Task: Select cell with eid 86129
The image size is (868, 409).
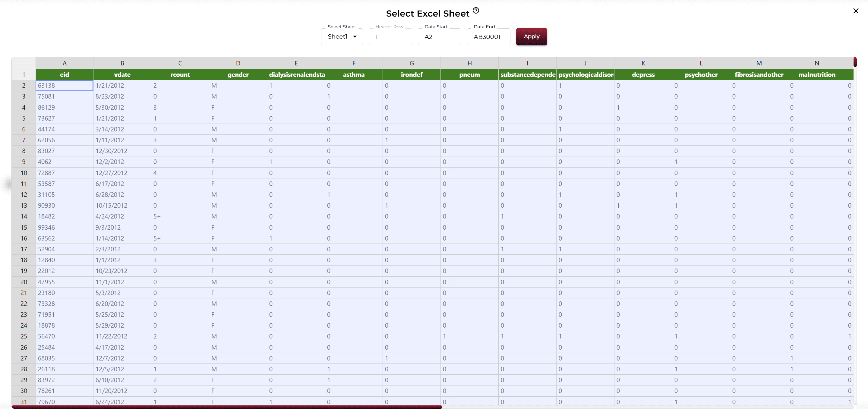Action: 64,108
